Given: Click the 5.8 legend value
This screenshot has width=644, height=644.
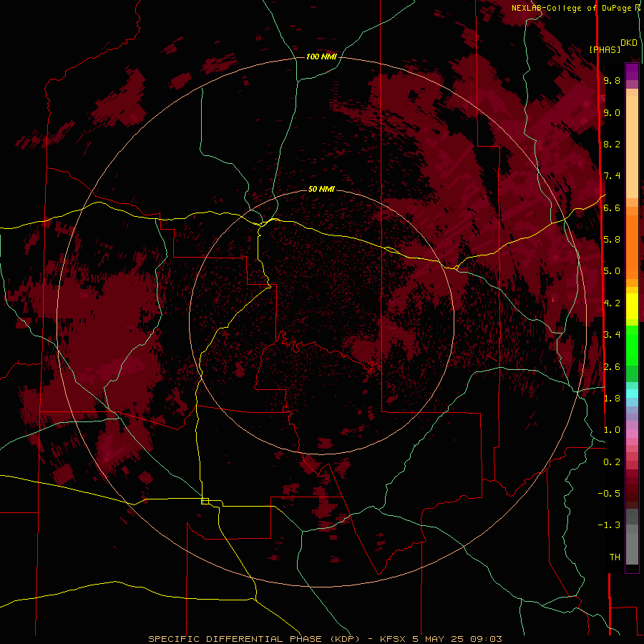Looking at the screenshot, I should pyautogui.click(x=612, y=240).
